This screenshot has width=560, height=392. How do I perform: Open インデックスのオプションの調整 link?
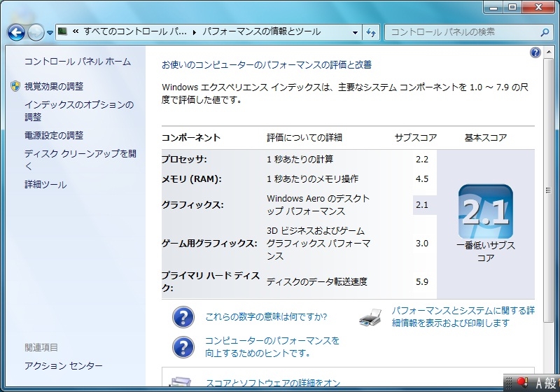coord(79,111)
